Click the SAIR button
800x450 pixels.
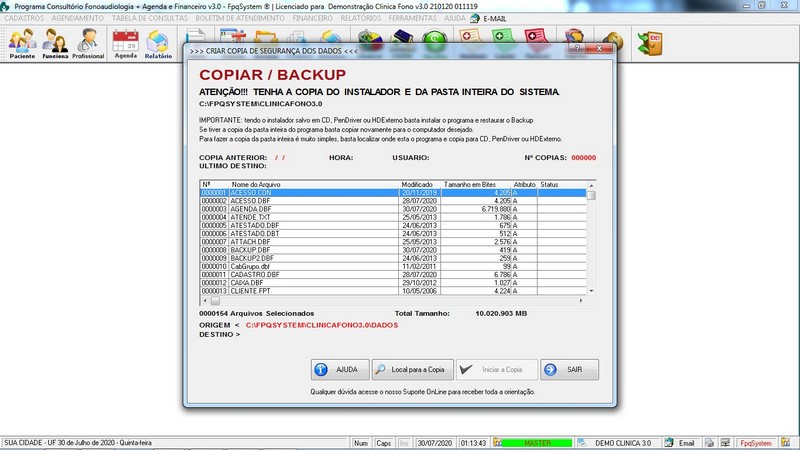point(569,369)
